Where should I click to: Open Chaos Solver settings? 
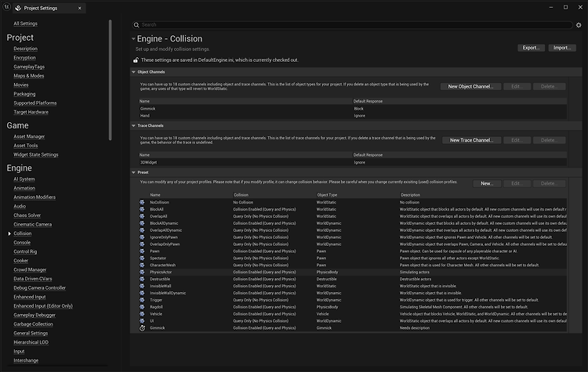(27, 215)
